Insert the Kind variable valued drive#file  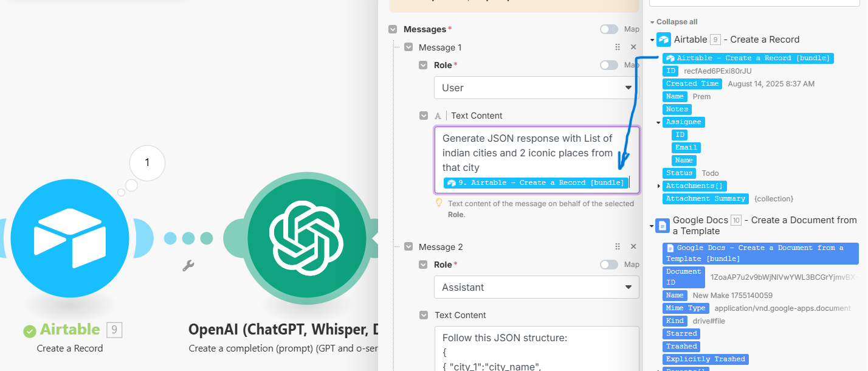point(675,321)
